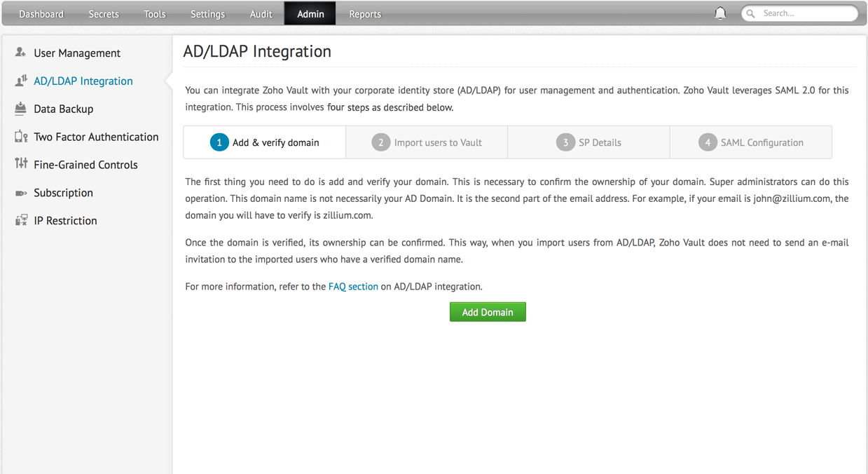Open the Dashboard tab

(x=41, y=13)
